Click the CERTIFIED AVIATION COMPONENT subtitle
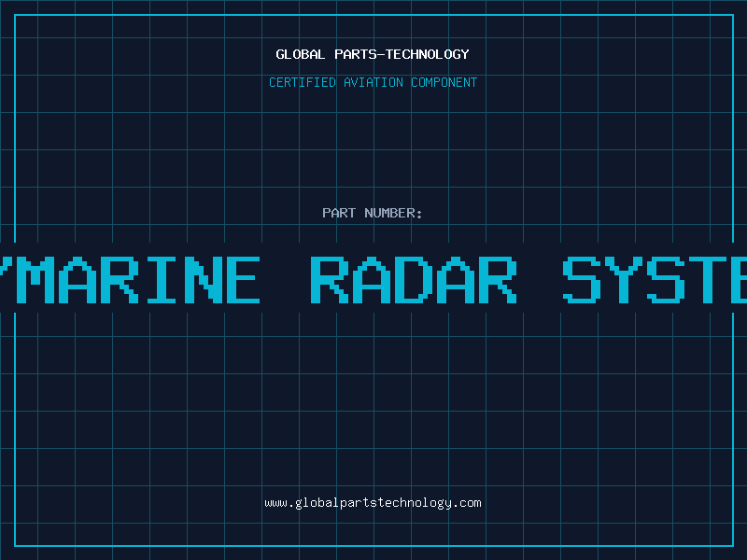Image resolution: width=747 pixels, height=560 pixels. click(373, 82)
